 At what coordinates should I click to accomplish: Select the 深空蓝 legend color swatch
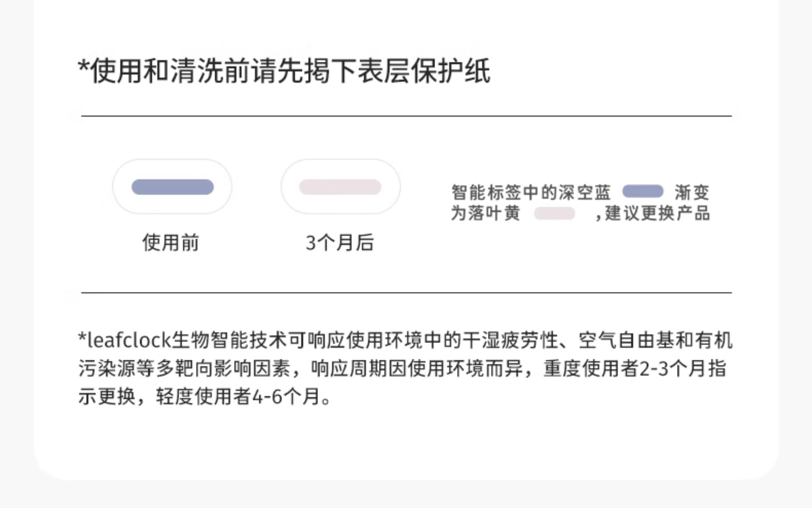tap(643, 191)
